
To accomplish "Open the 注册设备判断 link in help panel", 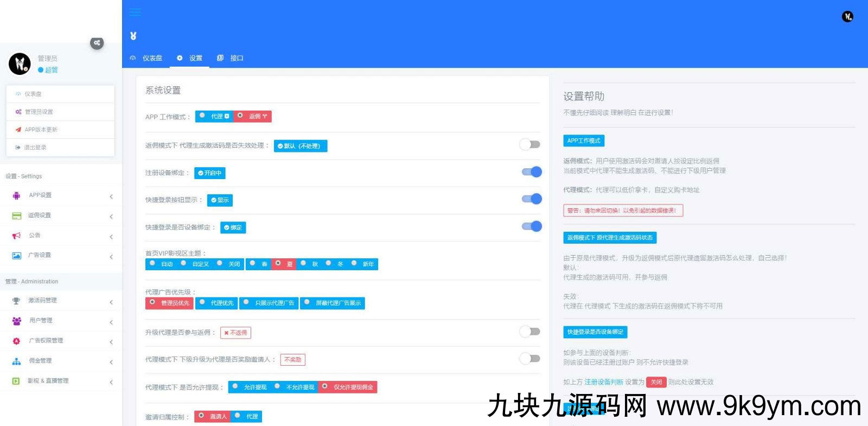I will [x=603, y=382].
